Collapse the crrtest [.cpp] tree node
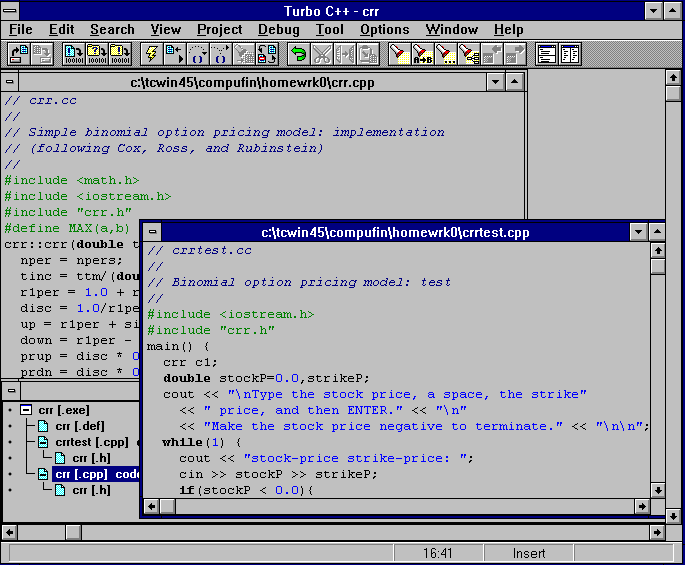This screenshot has width=685, height=565. pos(43,441)
